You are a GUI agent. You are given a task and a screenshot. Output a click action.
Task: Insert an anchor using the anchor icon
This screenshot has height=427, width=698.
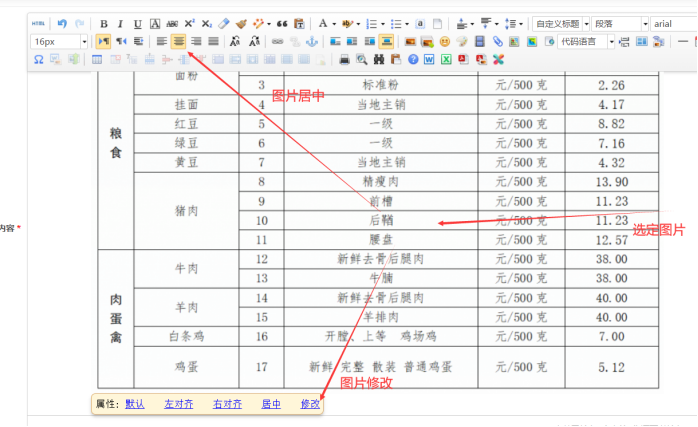tap(309, 41)
